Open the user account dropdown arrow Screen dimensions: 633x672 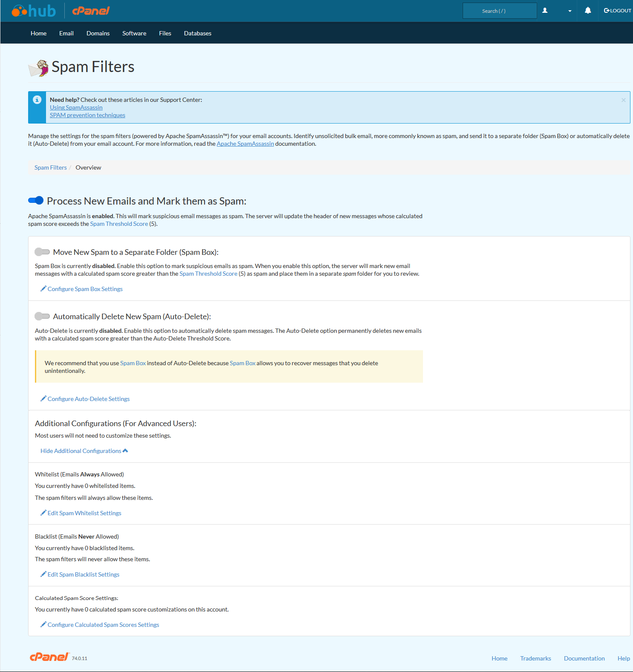[x=570, y=11]
